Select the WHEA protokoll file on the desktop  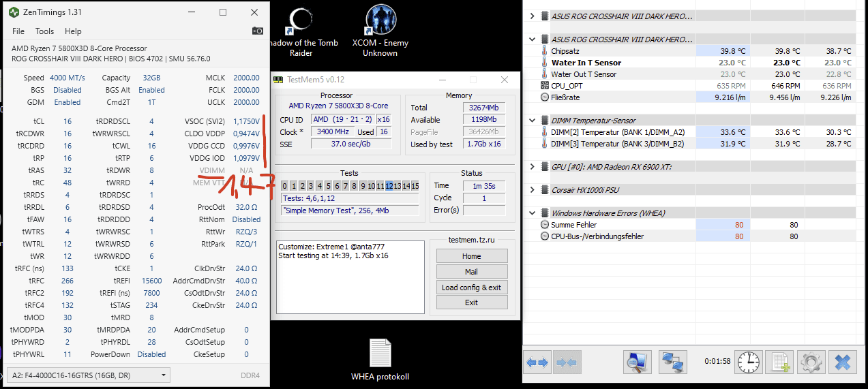tap(380, 359)
